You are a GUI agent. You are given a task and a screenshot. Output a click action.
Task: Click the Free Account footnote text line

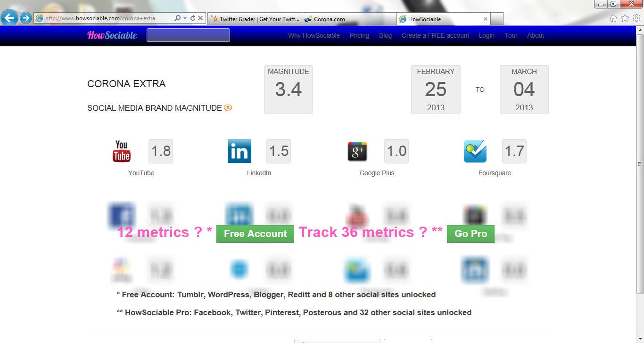(276, 295)
